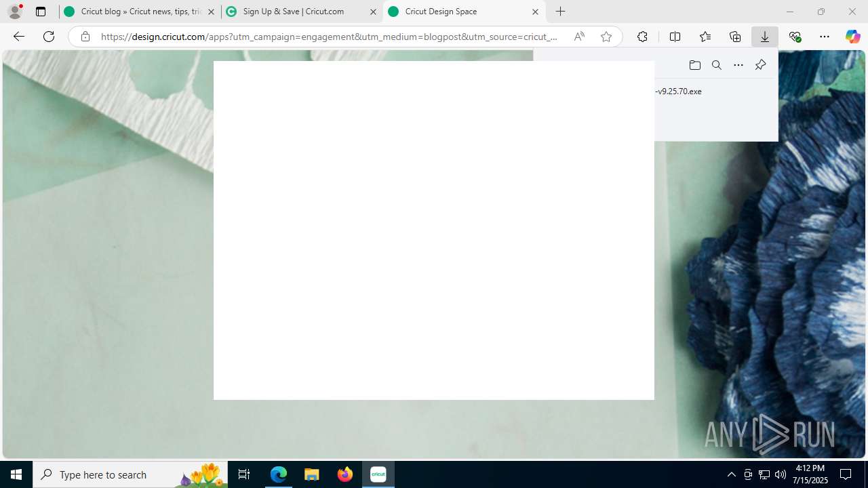This screenshot has width=868, height=488.
Task: Open downloads folder icon in panel
Action: click(695, 65)
